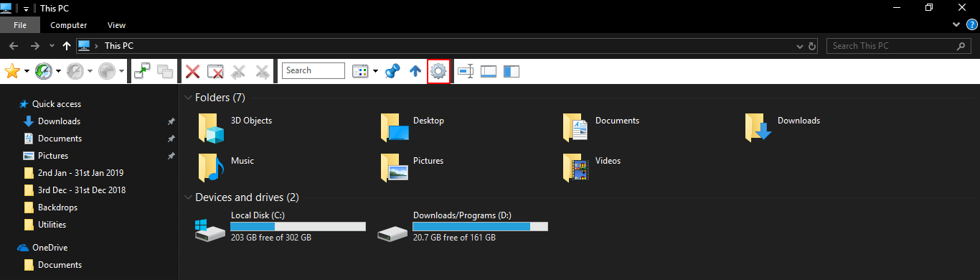The image size is (980, 280).
Task: Open the title bar quick access dropdown arrow
Action: tap(27, 8)
